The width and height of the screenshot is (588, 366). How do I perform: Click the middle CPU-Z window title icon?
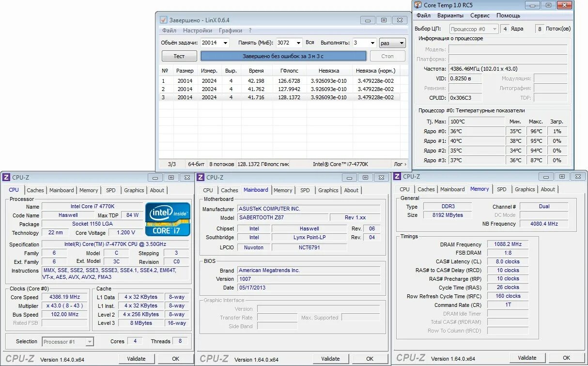(x=201, y=177)
